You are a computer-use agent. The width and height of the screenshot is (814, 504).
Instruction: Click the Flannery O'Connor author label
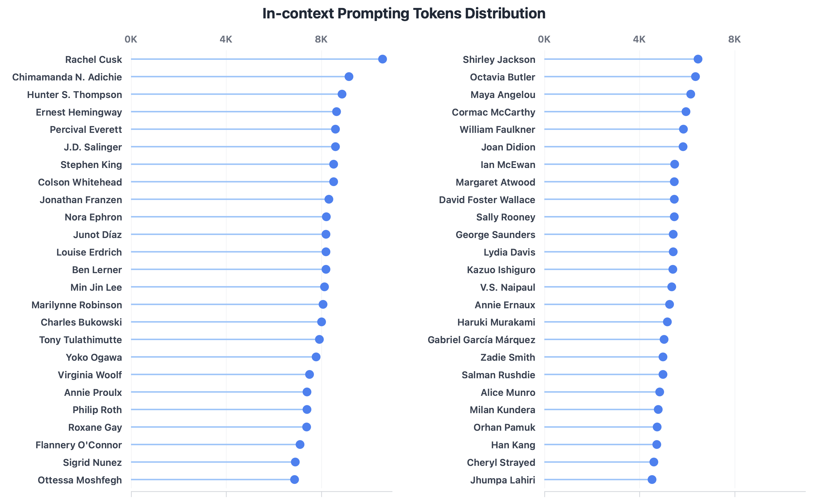(78, 445)
